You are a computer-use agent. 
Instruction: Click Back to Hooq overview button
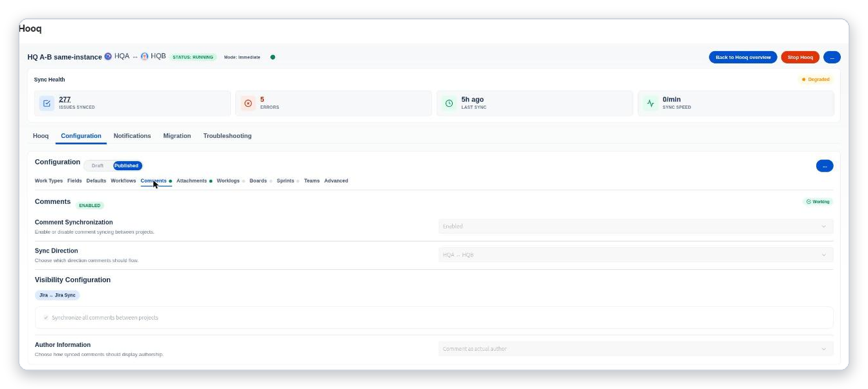(x=743, y=57)
